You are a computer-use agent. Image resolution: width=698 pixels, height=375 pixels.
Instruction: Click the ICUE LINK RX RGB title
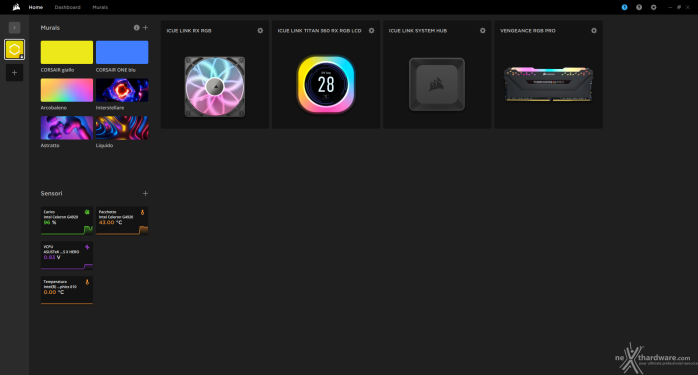(189, 31)
